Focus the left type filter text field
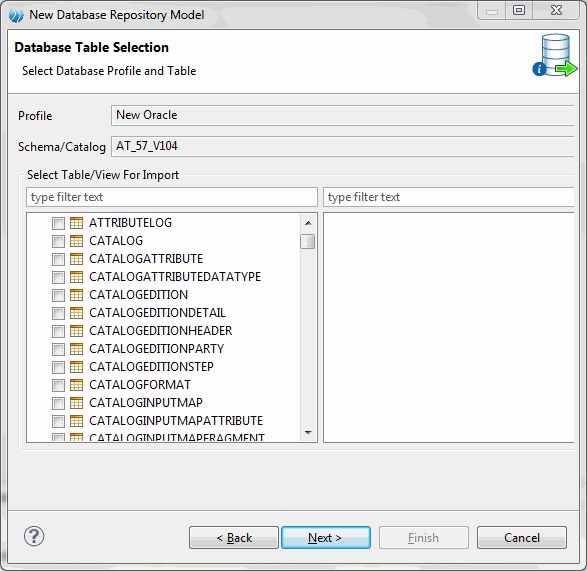The height and width of the screenshot is (571, 587). tap(172, 197)
